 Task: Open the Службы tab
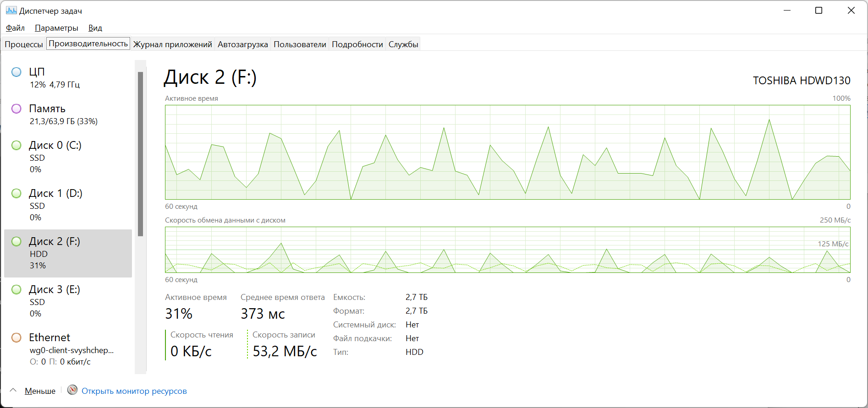pyautogui.click(x=403, y=44)
